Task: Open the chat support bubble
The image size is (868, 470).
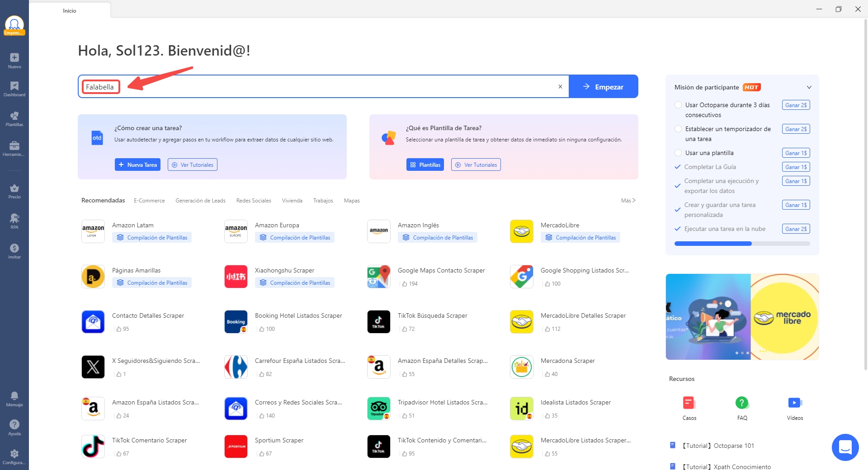Action: 845,447
